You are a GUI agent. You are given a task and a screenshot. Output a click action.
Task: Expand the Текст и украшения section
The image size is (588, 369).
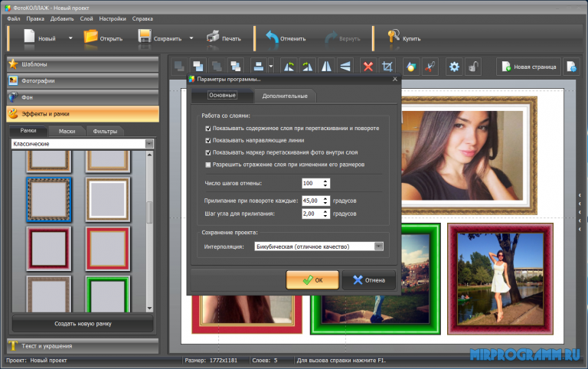(x=83, y=346)
